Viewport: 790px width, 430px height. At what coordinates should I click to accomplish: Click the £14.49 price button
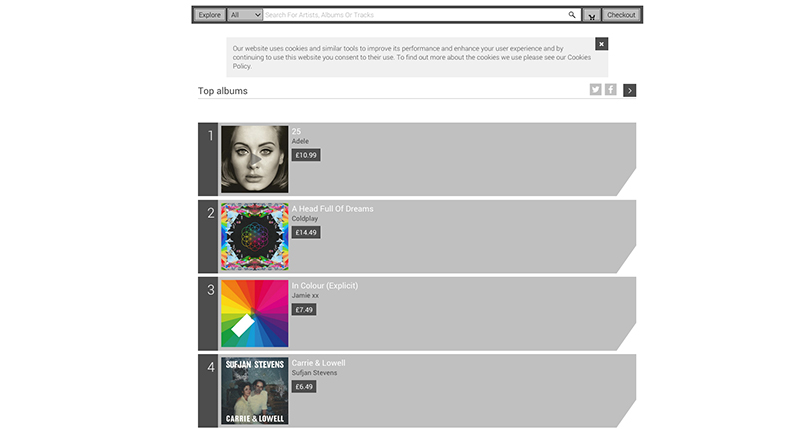[x=306, y=232]
